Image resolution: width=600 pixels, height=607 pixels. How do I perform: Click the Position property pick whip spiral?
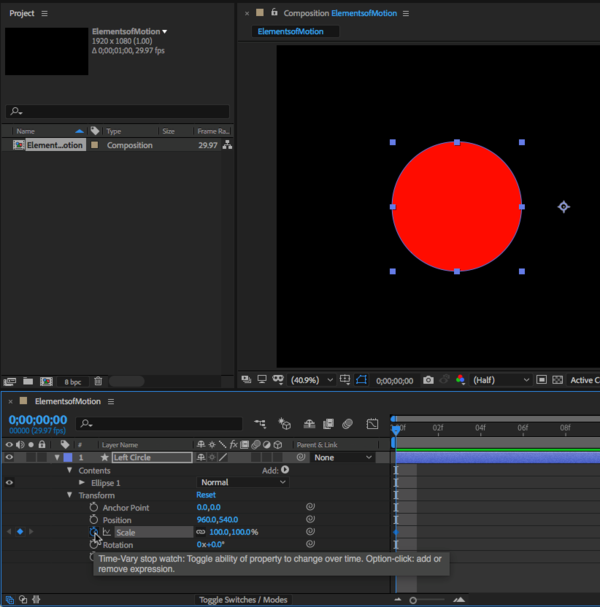(310, 520)
